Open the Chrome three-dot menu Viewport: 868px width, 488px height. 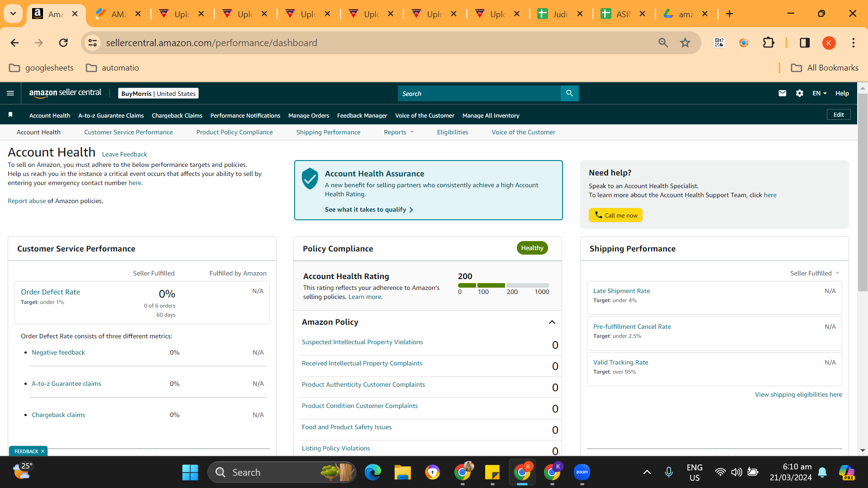853,43
